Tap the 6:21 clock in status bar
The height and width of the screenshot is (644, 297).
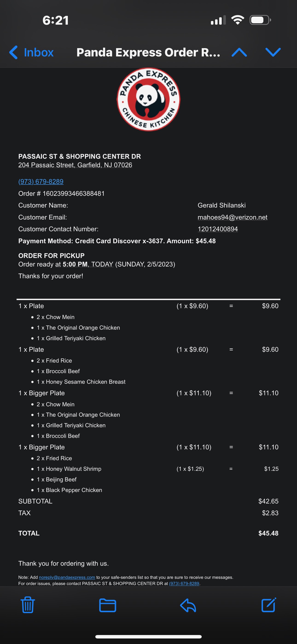point(55,20)
